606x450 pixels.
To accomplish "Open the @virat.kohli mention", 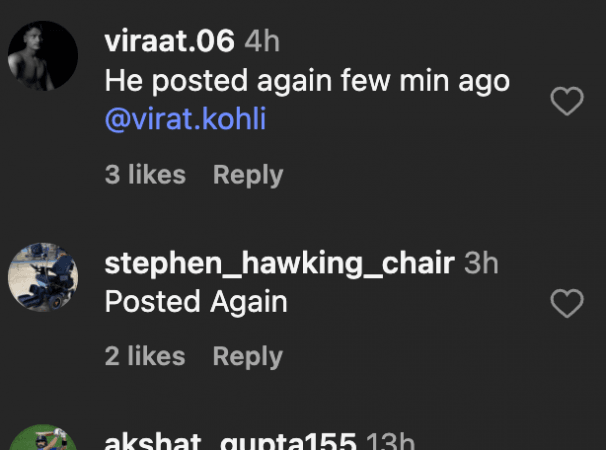I will tap(185, 120).
